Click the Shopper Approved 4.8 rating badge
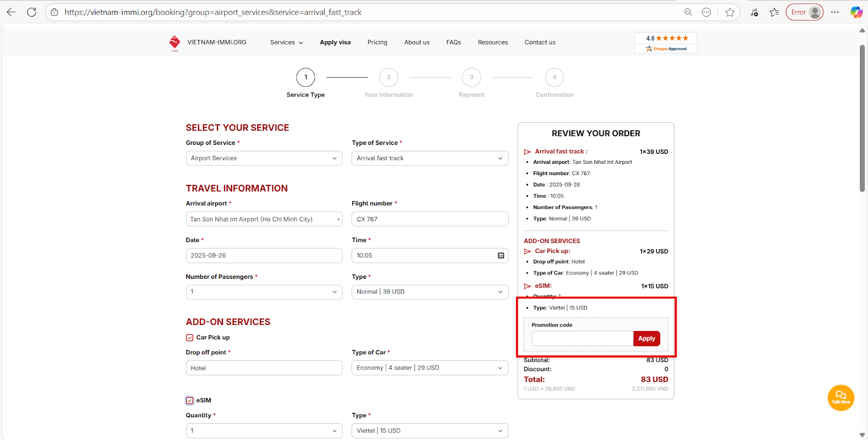The height and width of the screenshot is (440, 868). 666,43
